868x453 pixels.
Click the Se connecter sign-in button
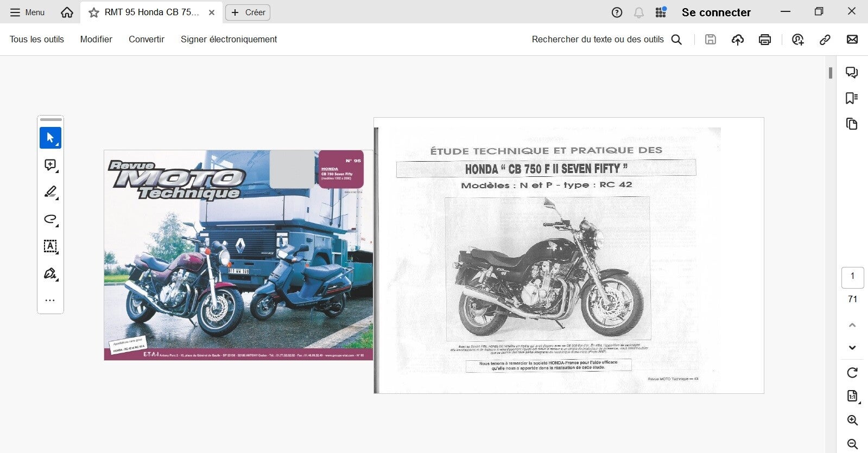(716, 12)
